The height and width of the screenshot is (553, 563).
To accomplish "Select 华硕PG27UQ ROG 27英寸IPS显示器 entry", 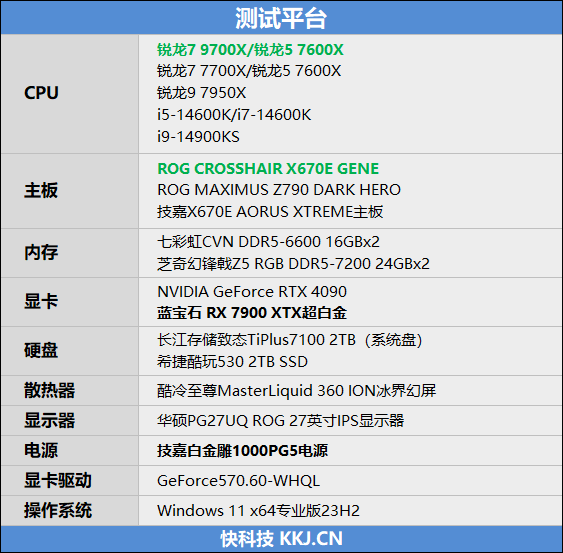I will point(280,421).
